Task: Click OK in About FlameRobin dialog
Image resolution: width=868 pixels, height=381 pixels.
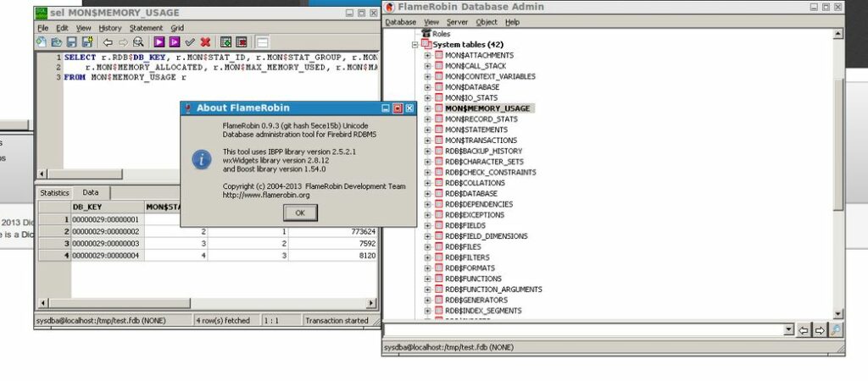Action: click(x=300, y=213)
